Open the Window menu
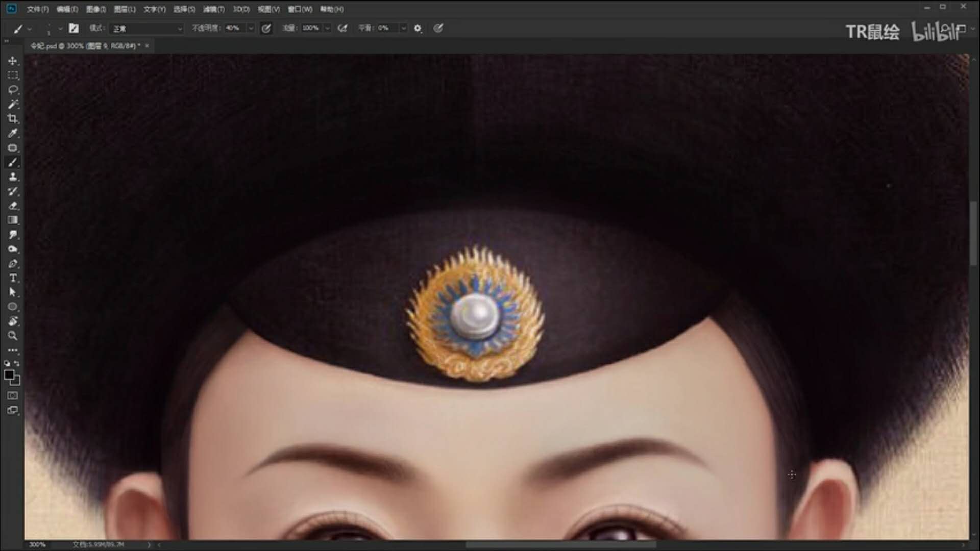The height and width of the screenshot is (551, 980). click(300, 9)
